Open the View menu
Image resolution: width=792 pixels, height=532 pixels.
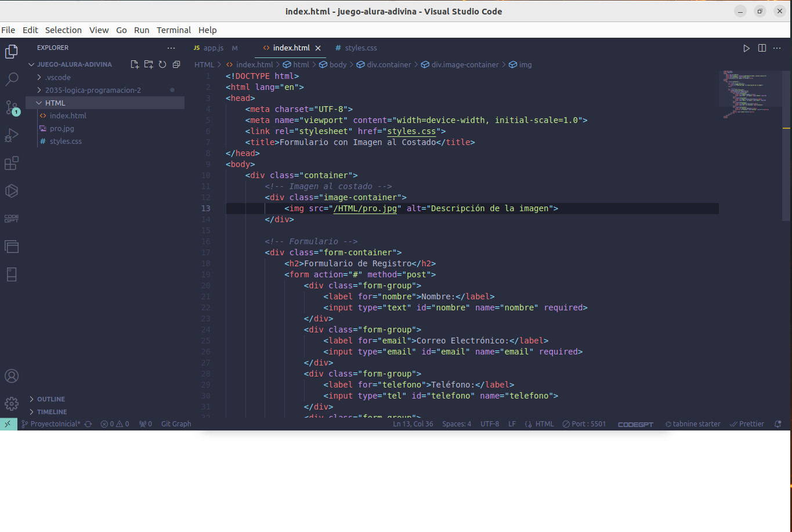(99, 30)
